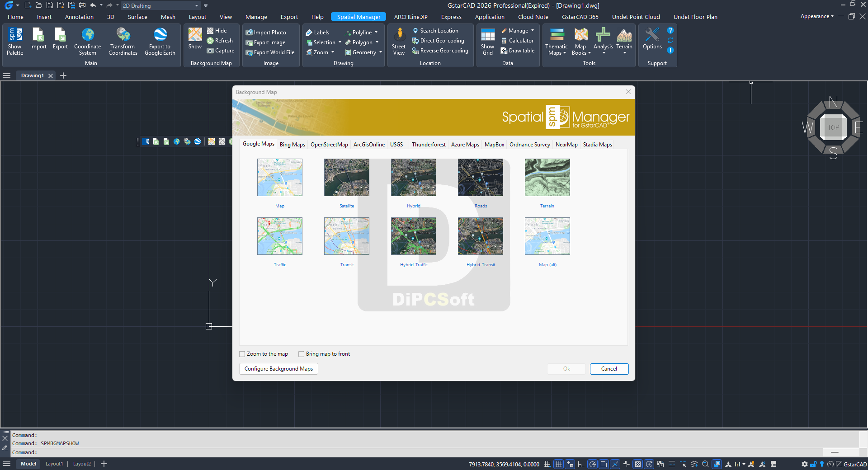Click Export World File tool

click(x=270, y=52)
